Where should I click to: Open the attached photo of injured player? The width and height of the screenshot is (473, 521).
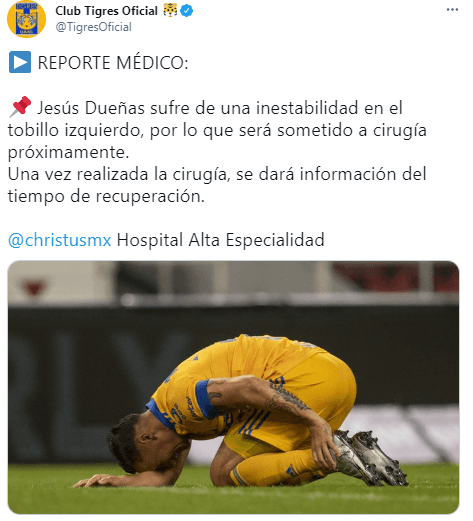(233, 387)
